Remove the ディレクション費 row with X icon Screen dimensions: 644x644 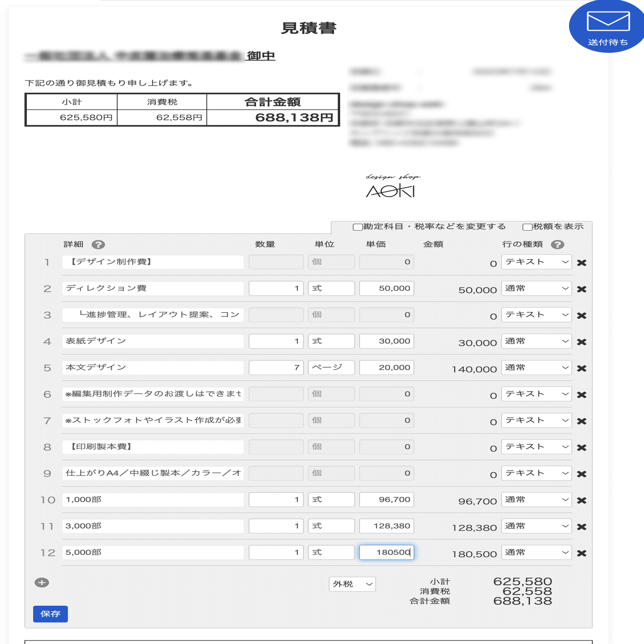[581, 288]
